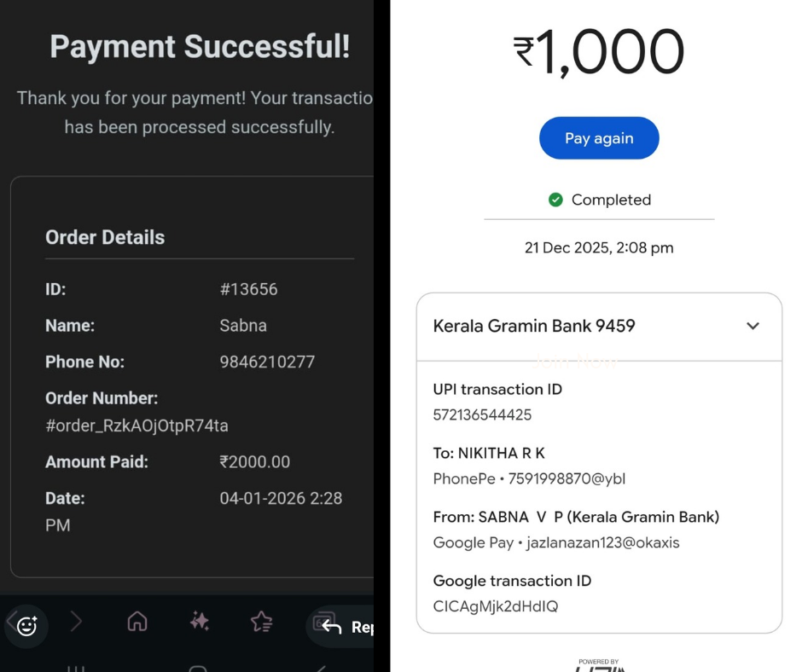
Task: Click the Pay again button
Action: pos(599,138)
